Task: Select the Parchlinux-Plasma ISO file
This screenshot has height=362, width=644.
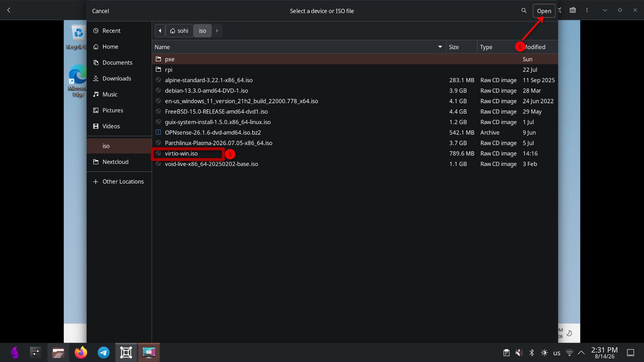Action: click(x=355, y=143)
